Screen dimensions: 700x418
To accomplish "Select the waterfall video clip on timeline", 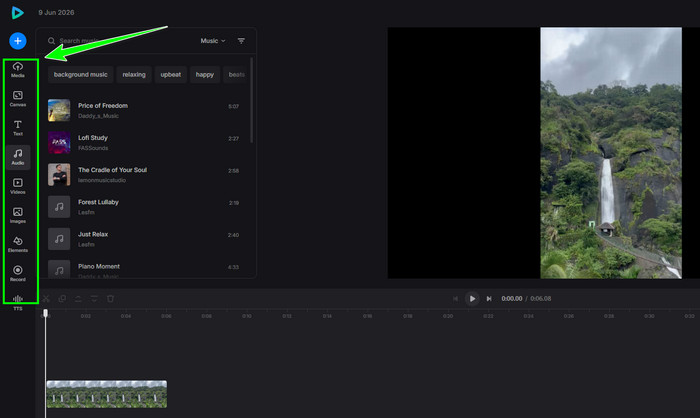I will click(107, 394).
